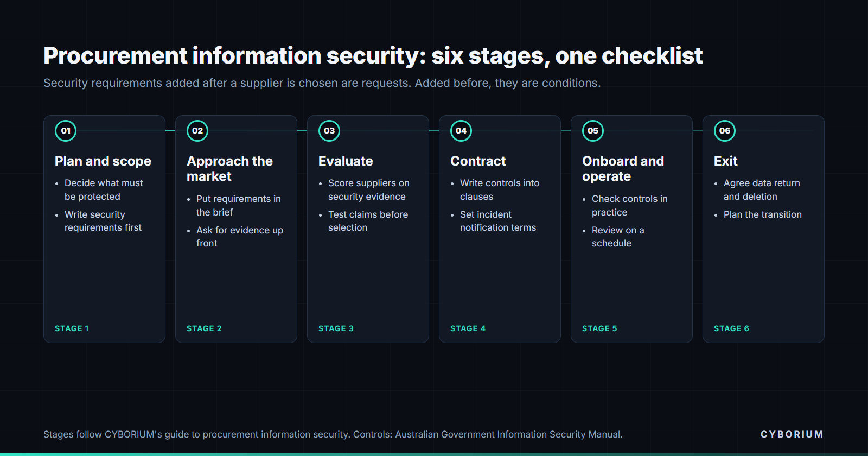Select the 'Approach the market' heading
868x456 pixels.
coord(229,169)
